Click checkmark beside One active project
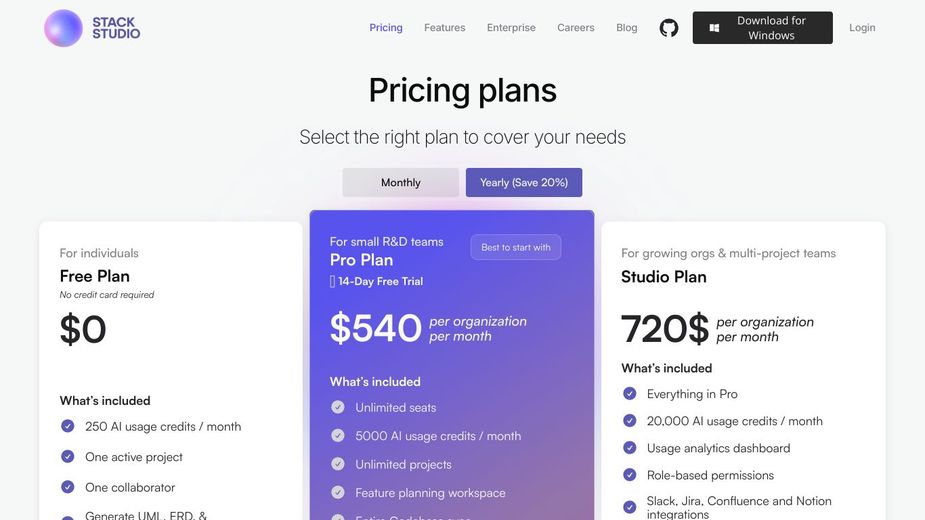Screen dimensions: 925x520 click(68, 457)
